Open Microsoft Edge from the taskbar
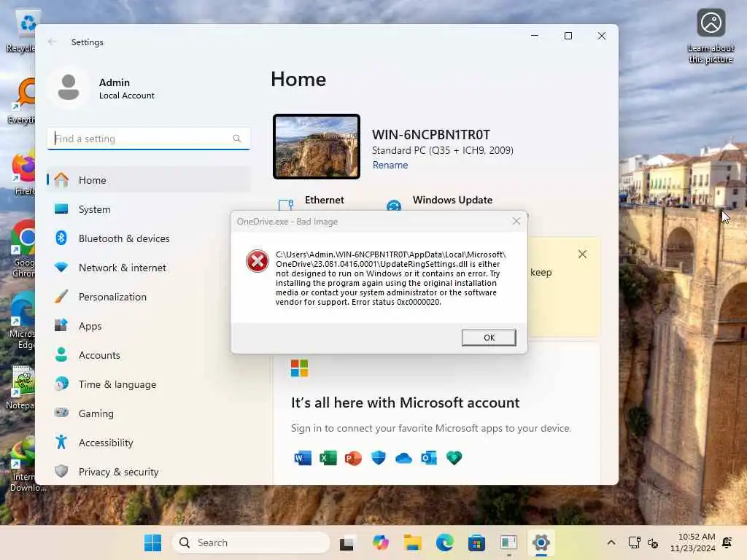747x560 pixels. (444, 542)
